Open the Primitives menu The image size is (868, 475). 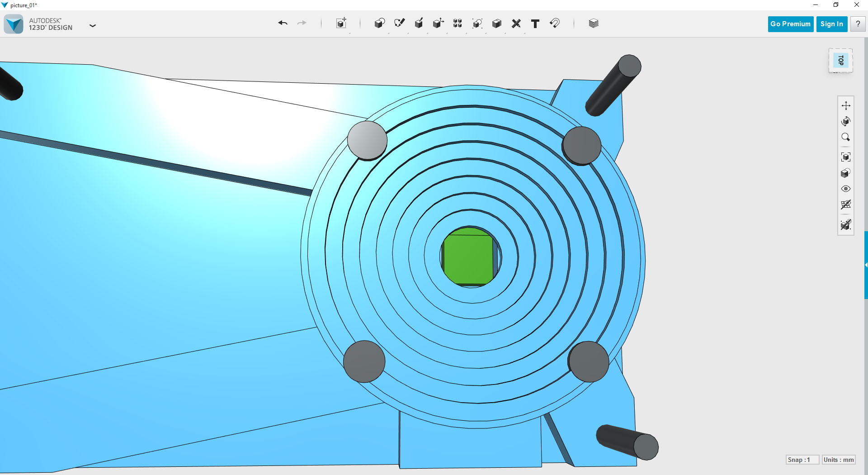pos(380,24)
